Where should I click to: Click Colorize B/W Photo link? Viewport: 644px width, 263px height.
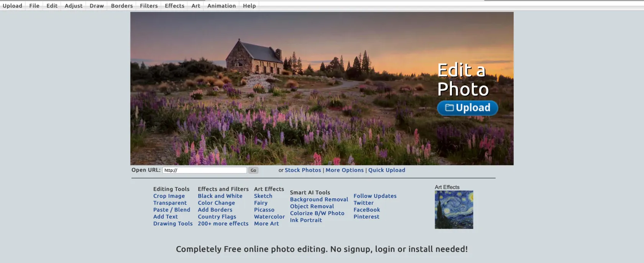(x=317, y=213)
